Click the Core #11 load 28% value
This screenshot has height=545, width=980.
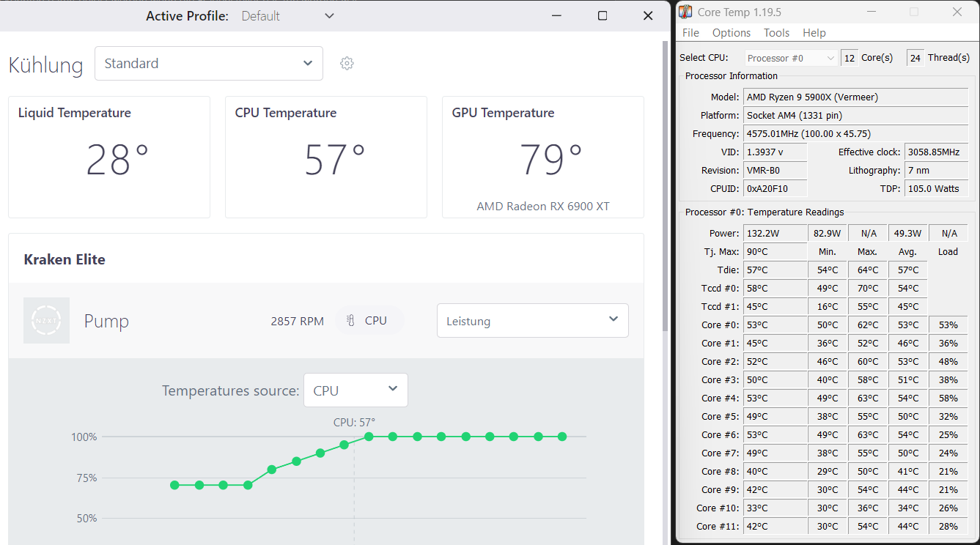[948, 526]
